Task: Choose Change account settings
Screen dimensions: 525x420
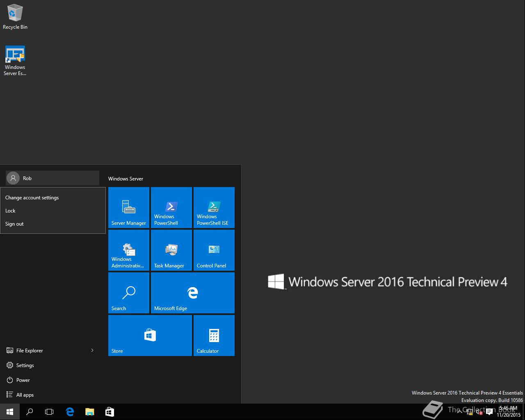Action: pyautogui.click(x=53, y=198)
